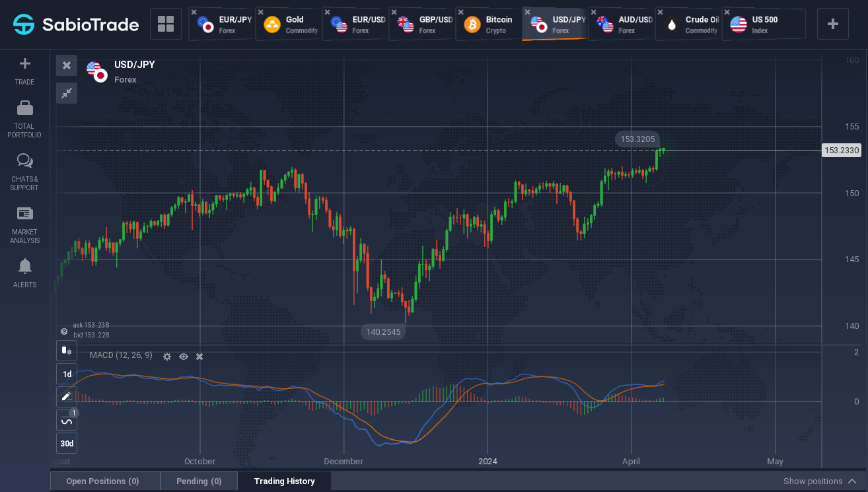Collapse the chart with shrink arrows button
This screenshot has width=868, height=492.
coord(67,93)
